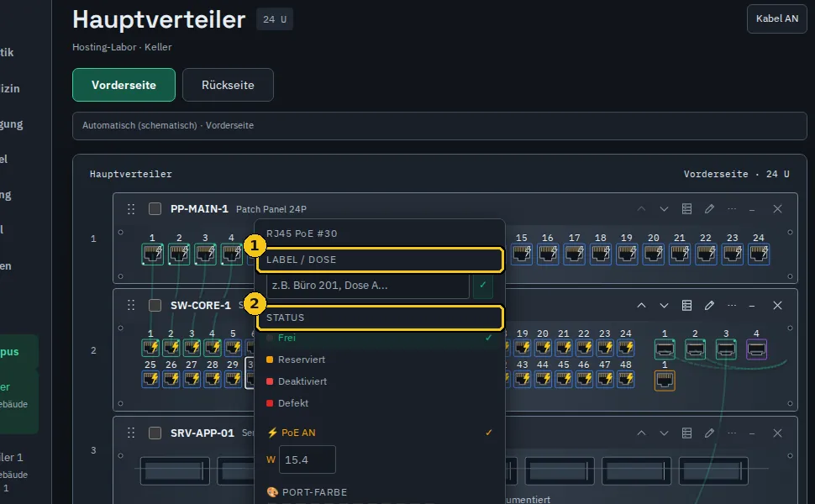
Task: Move PP-MAIN-1 up with chevron
Action: tap(641, 209)
